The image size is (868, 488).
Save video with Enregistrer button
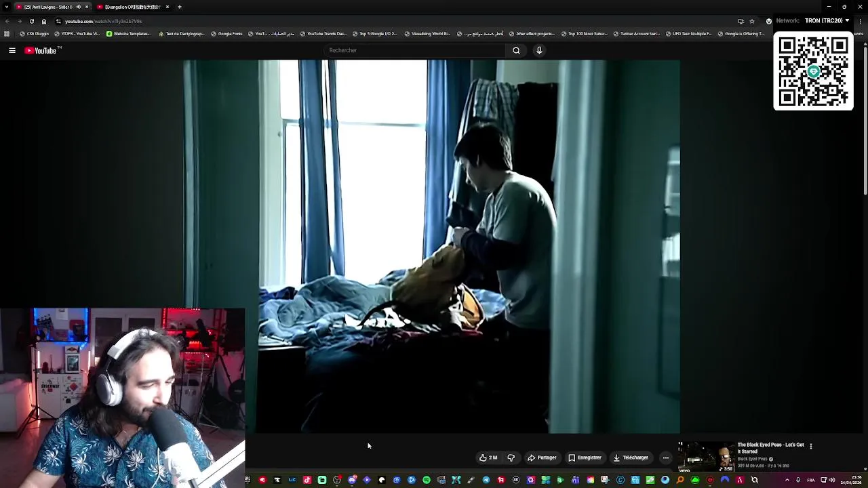click(585, 457)
